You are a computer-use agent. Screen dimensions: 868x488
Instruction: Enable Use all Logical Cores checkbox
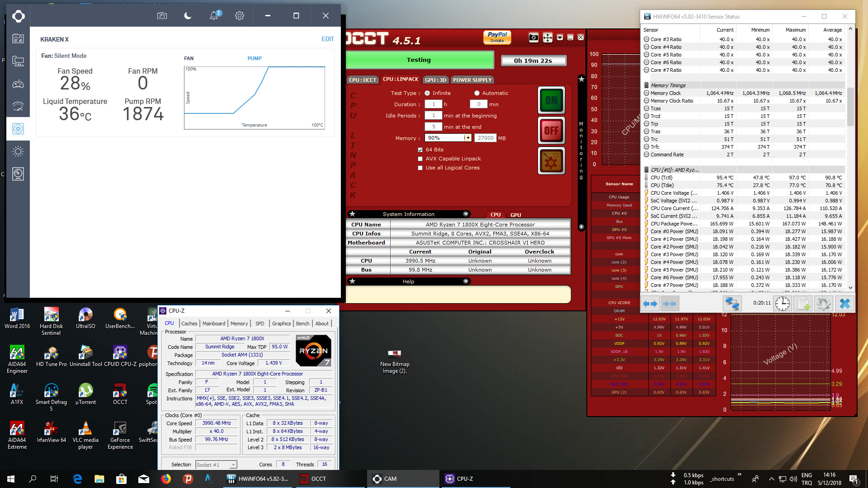(420, 168)
